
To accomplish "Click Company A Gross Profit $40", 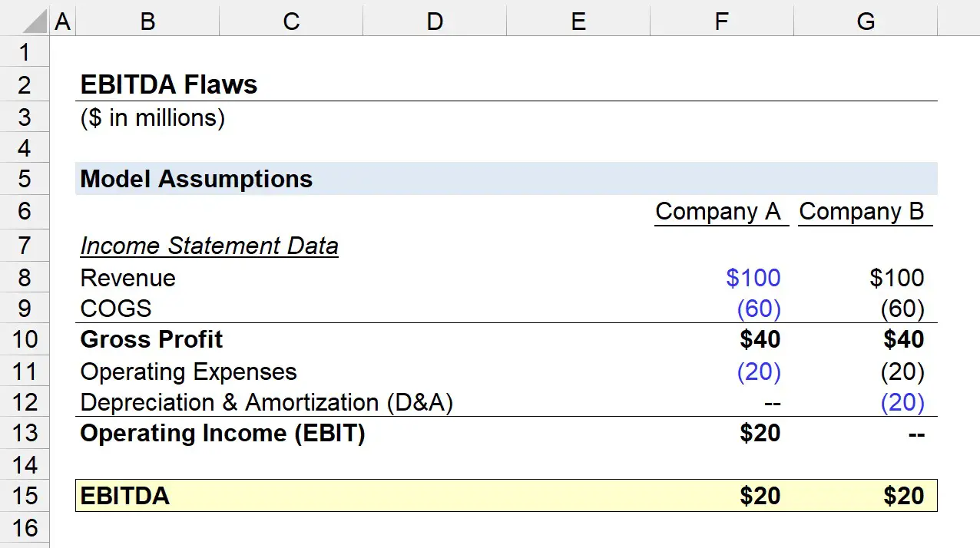I will (x=760, y=339).
